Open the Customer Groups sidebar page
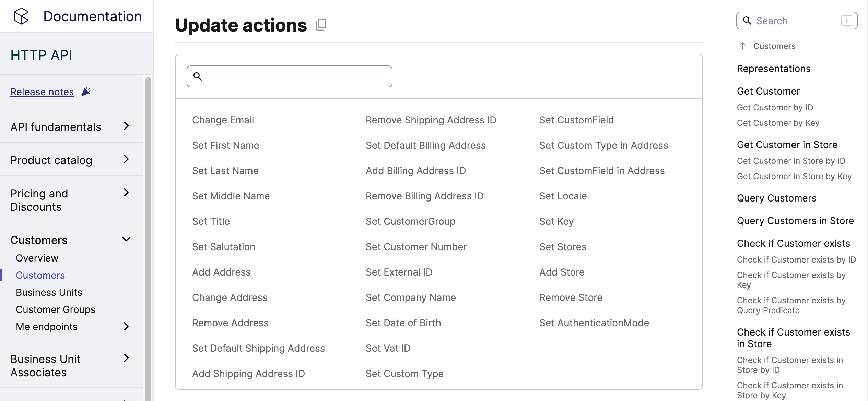The height and width of the screenshot is (401, 868). point(55,309)
